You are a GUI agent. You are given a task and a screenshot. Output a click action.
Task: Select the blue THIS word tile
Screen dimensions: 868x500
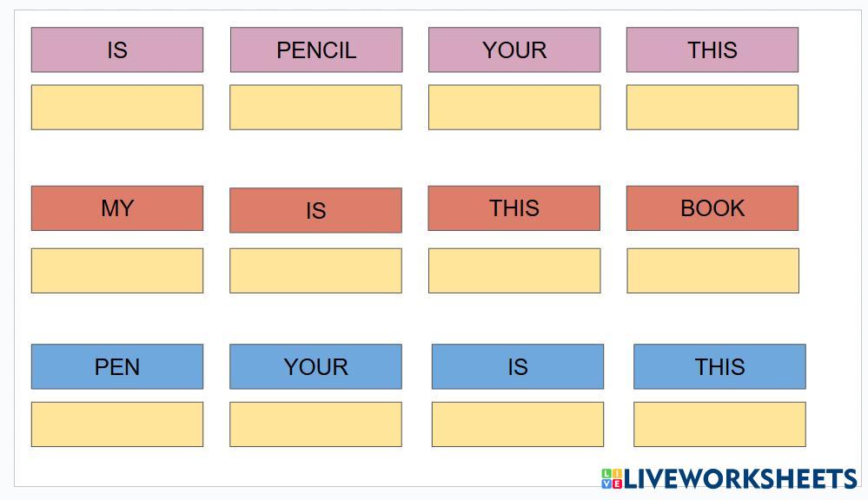point(719,366)
